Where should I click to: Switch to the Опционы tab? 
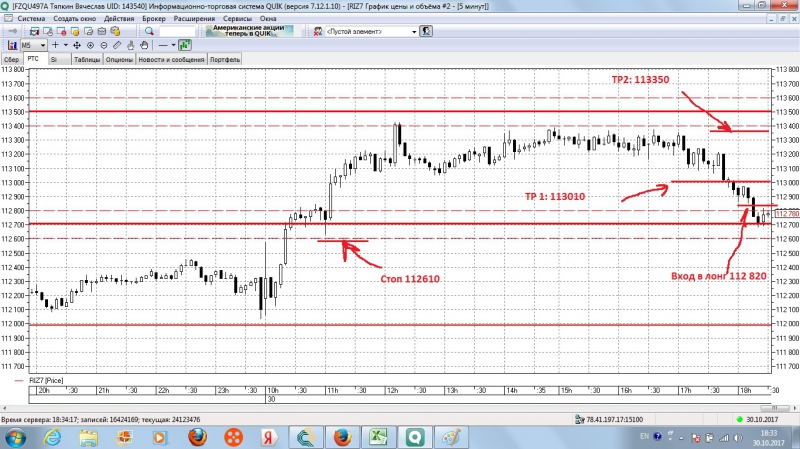pyautogui.click(x=119, y=60)
